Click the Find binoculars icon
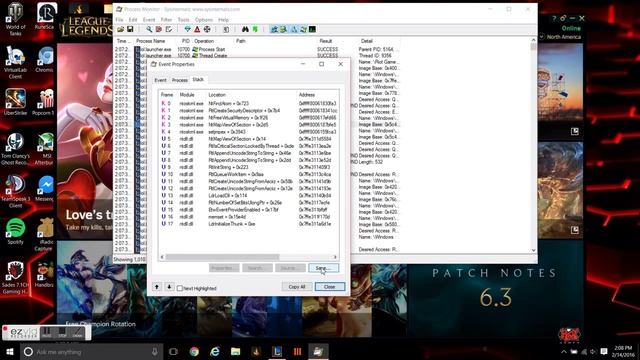The height and width of the screenshot is (360, 640). (245, 29)
